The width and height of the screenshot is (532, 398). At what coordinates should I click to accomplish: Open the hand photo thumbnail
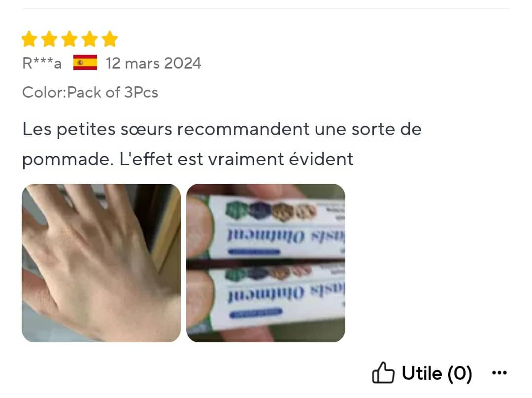click(101, 263)
